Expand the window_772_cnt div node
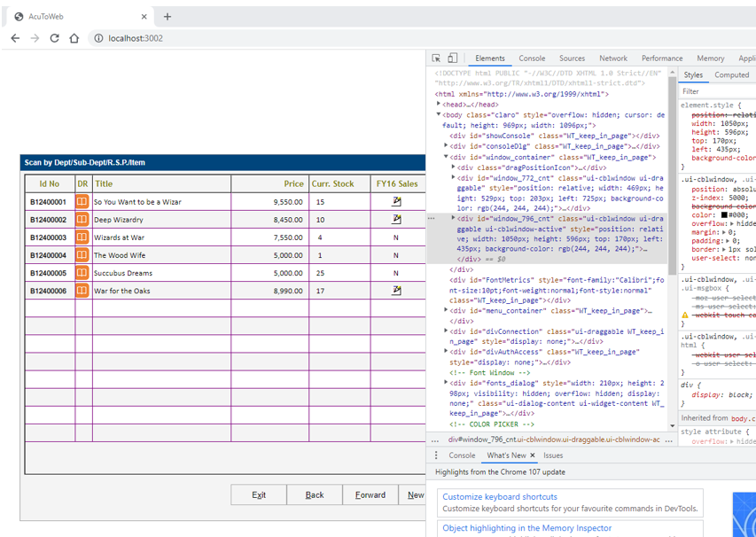 tap(454, 177)
